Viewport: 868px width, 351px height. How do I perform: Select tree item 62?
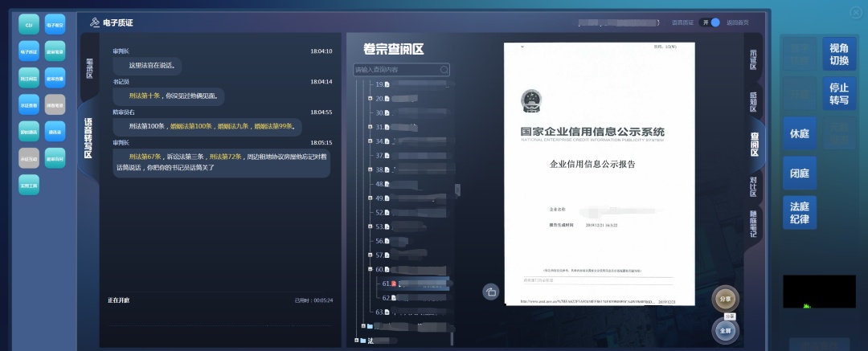click(414, 298)
